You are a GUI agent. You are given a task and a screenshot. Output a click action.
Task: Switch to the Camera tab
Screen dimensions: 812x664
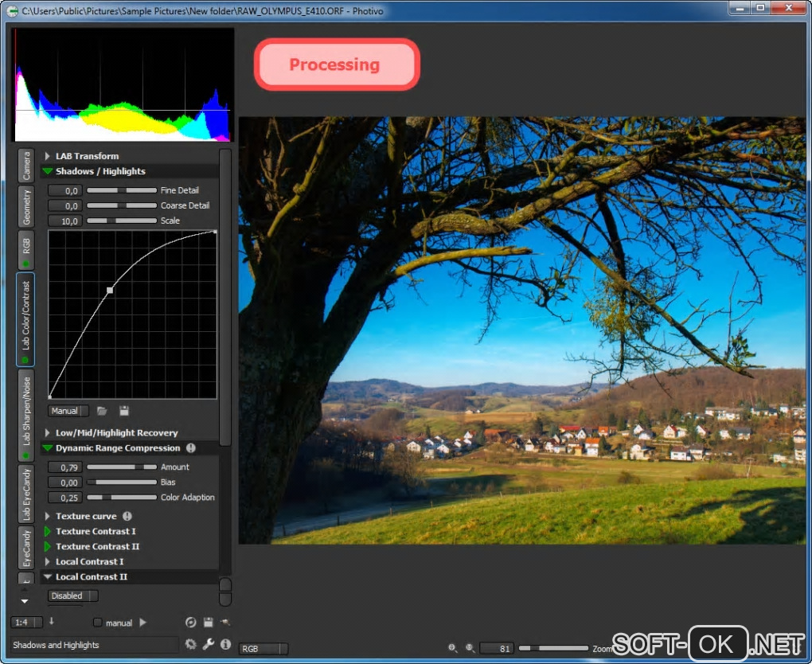[x=26, y=166]
